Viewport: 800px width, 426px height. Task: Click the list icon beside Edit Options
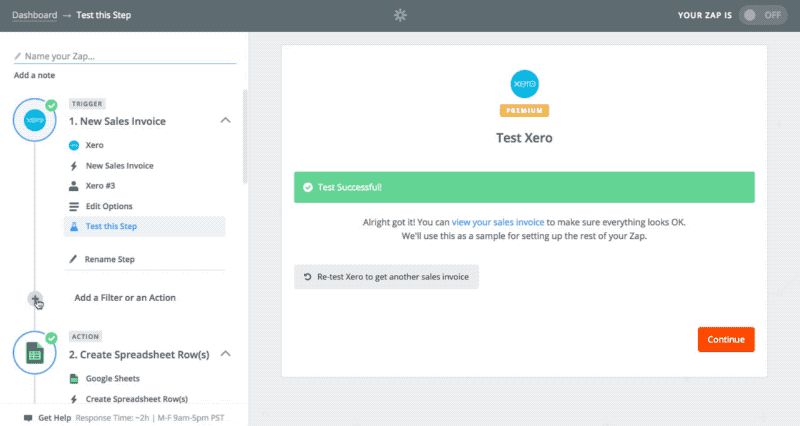tap(74, 206)
